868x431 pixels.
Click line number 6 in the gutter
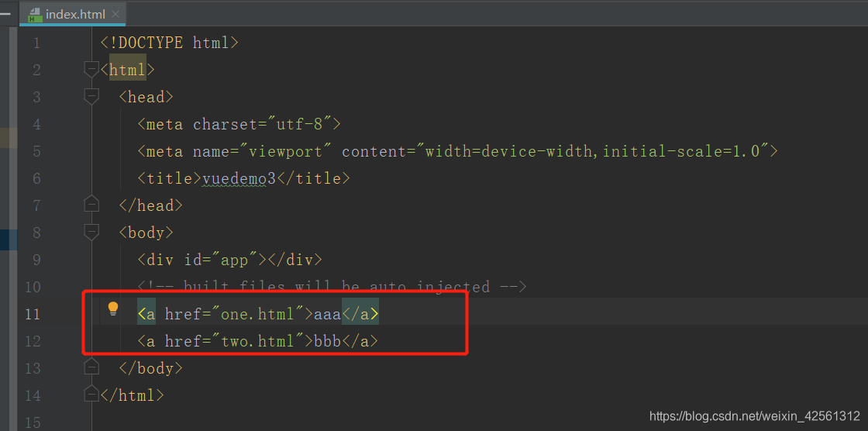tap(36, 178)
